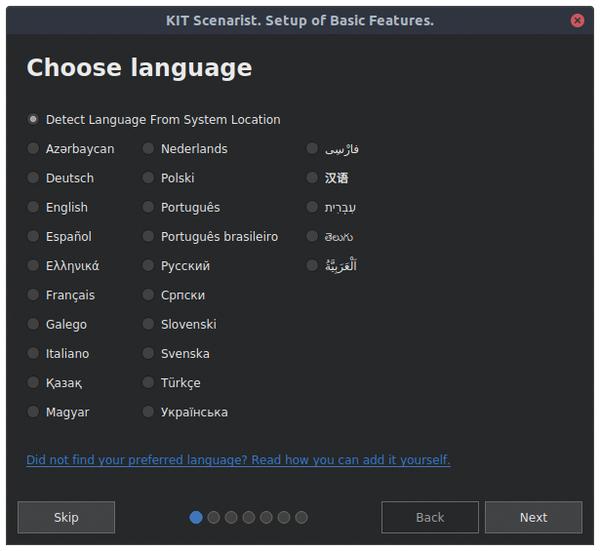This screenshot has width=600, height=551.
Task: Close the setup dialog window
Action: (x=577, y=20)
